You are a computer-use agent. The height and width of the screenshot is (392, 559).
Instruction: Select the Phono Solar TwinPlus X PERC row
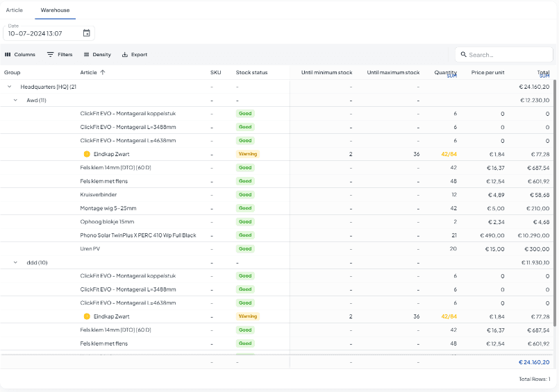click(x=138, y=235)
